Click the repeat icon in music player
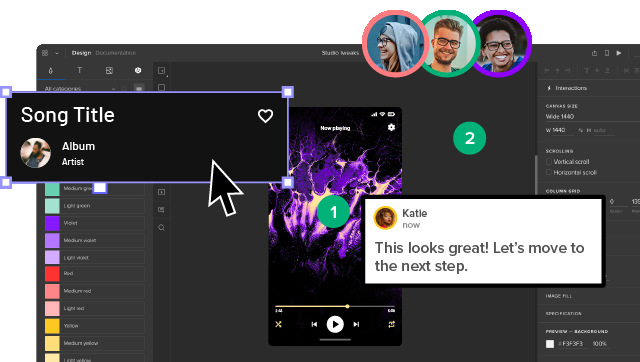Screen dimensions: 640x362 (391, 324)
